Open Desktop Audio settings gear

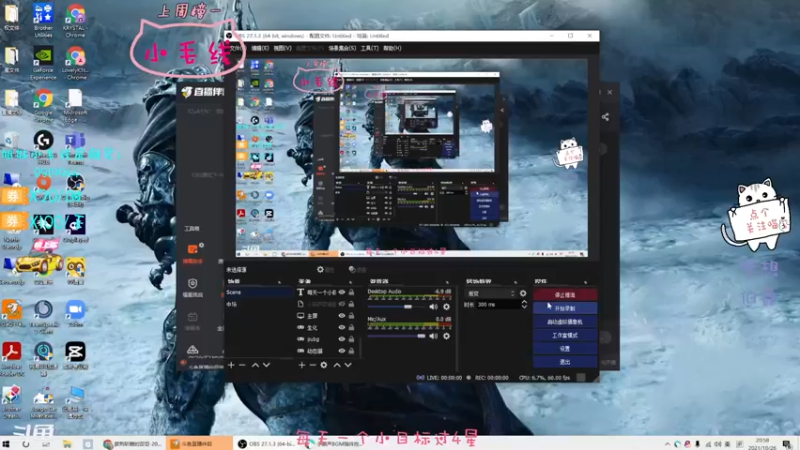coord(446,307)
